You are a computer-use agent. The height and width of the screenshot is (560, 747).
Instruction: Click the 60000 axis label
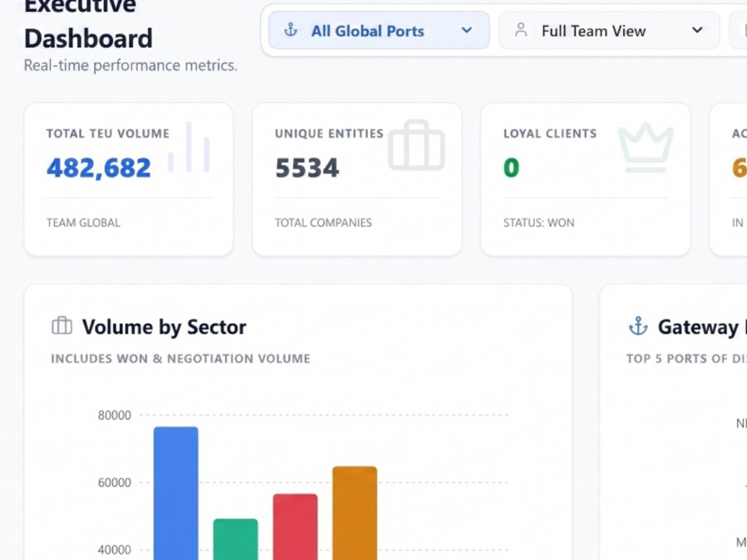[114, 482]
